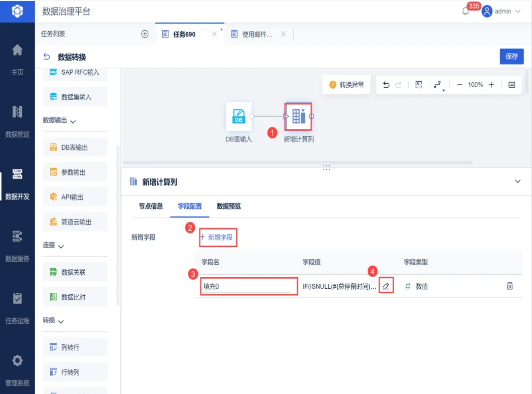Open the 字段类型 数值 selector
Image resolution: width=532 pixels, height=394 pixels.
[x=417, y=286]
